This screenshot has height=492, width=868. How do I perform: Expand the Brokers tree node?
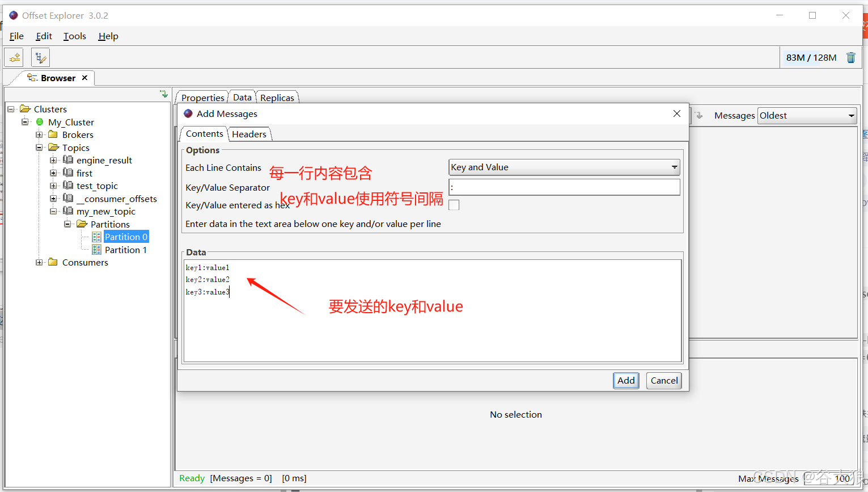(x=39, y=135)
